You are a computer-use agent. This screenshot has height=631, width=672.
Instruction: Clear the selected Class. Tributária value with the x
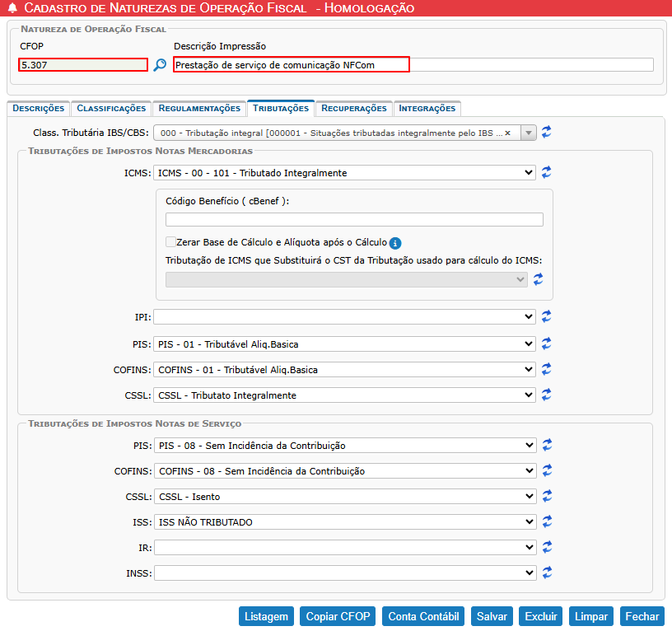[x=507, y=133]
